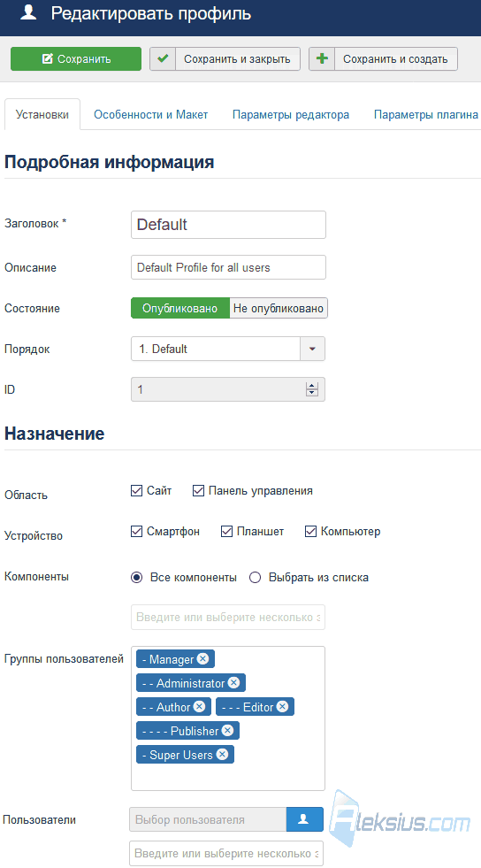Remove the Publisher group tag

click(227, 730)
